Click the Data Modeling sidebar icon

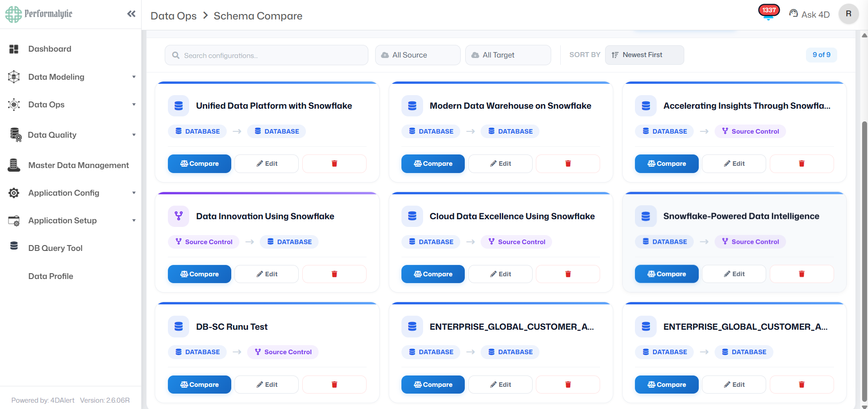[x=14, y=77]
